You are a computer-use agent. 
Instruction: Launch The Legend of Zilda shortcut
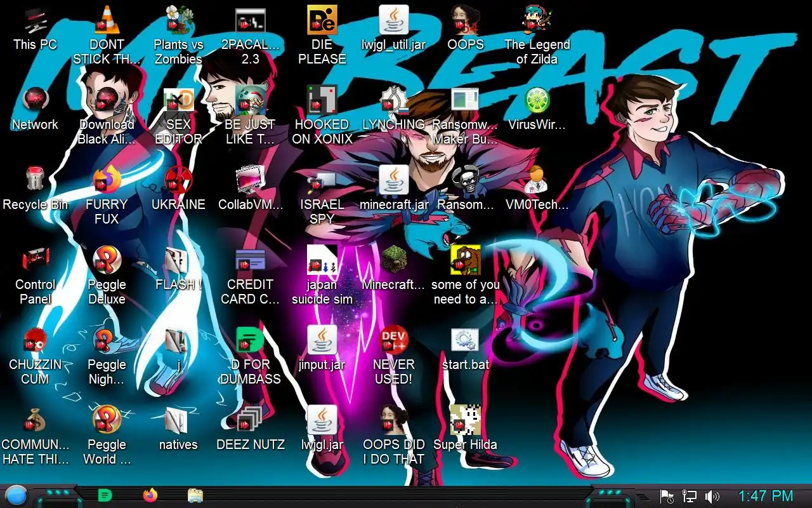click(x=537, y=21)
